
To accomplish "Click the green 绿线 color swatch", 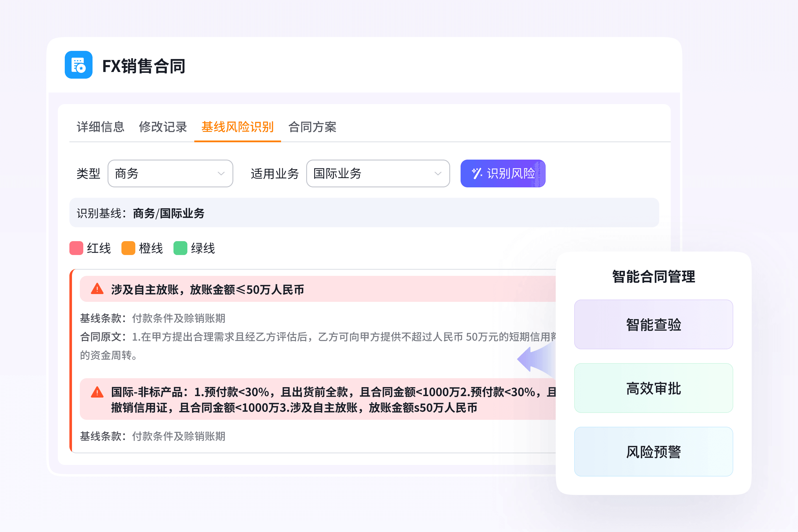I will [x=180, y=248].
